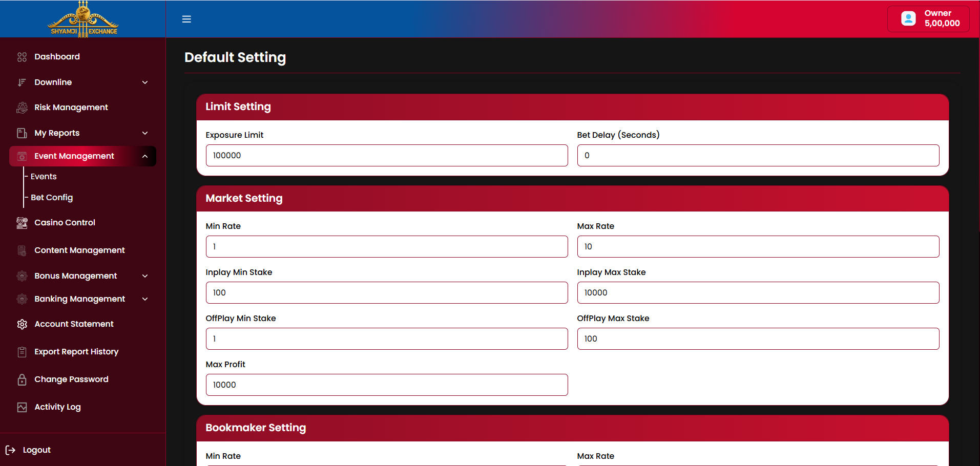Screen dimensions: 980x466
Task: Focus the OffPlay Min Stake field
Action: pyautogui.click(x=387, y=338)
